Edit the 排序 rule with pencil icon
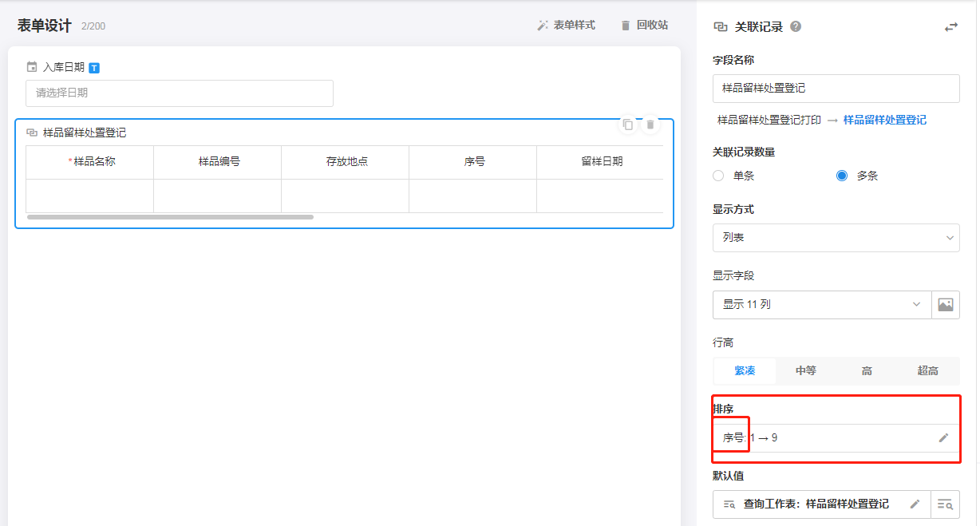Viewport: 980px width, 526px height. 943,437
